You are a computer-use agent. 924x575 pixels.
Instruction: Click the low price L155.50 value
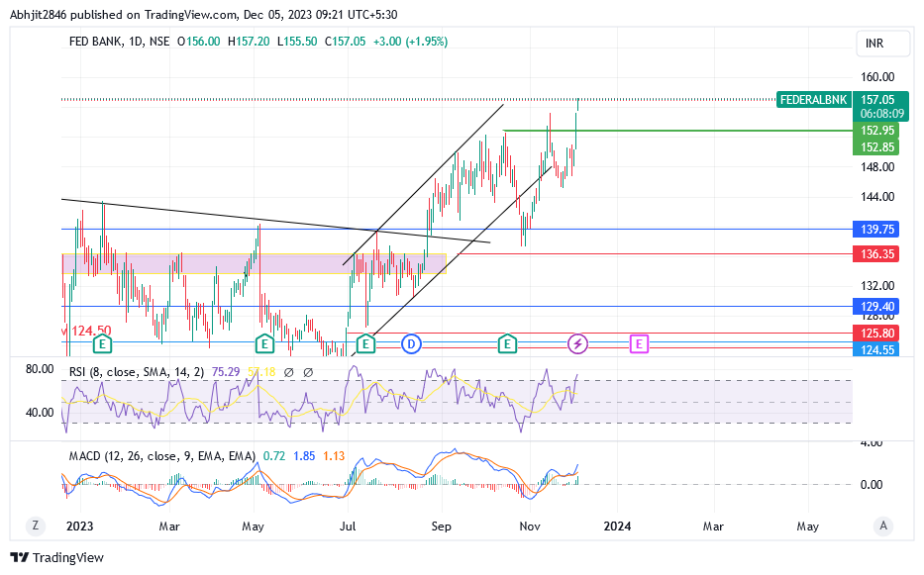coord(297,42)
